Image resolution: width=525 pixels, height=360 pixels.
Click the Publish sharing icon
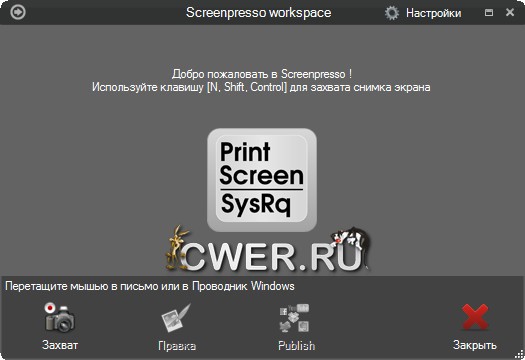[x=294, y=318]
